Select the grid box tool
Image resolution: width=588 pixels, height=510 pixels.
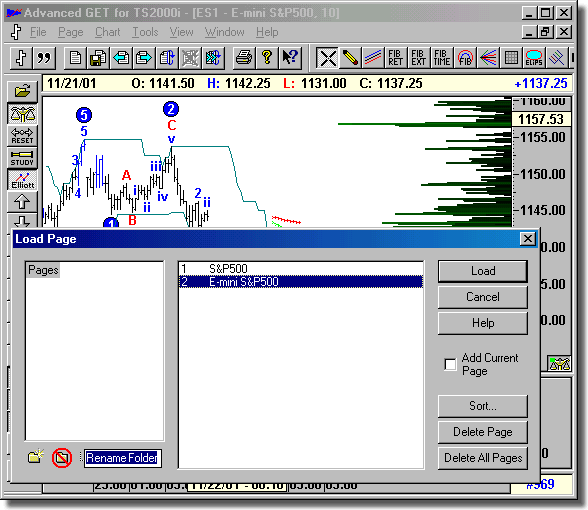511,58
